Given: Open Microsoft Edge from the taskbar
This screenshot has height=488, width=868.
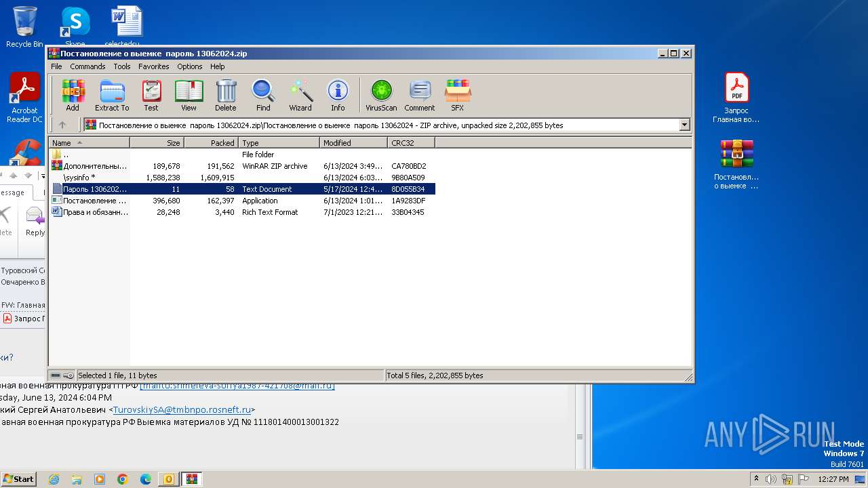Looking at the screenshot, I should (x=146, y=479).
